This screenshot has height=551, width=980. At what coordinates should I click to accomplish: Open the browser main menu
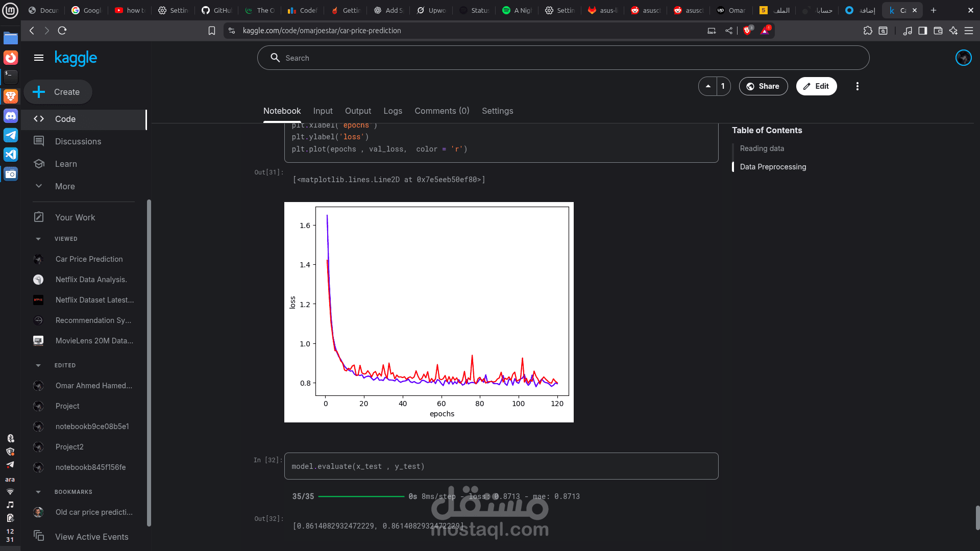pos(968,31)
